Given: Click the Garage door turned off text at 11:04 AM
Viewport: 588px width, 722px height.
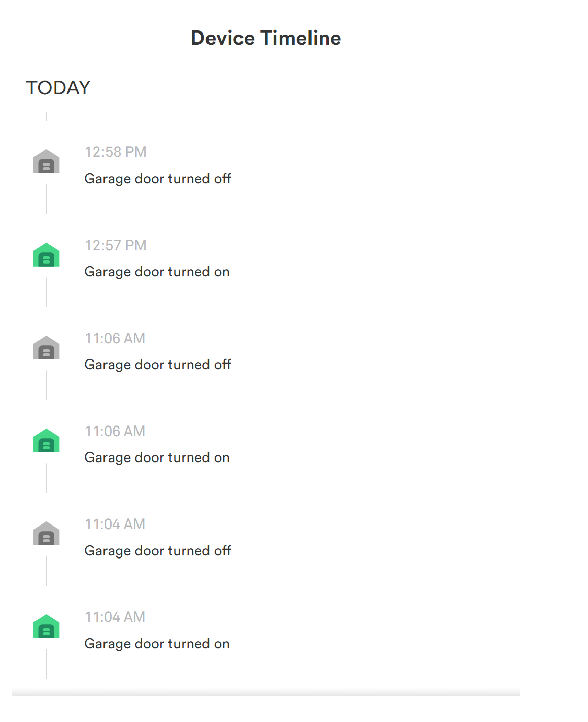Looking at the screenshot, I should click(158, 550).
